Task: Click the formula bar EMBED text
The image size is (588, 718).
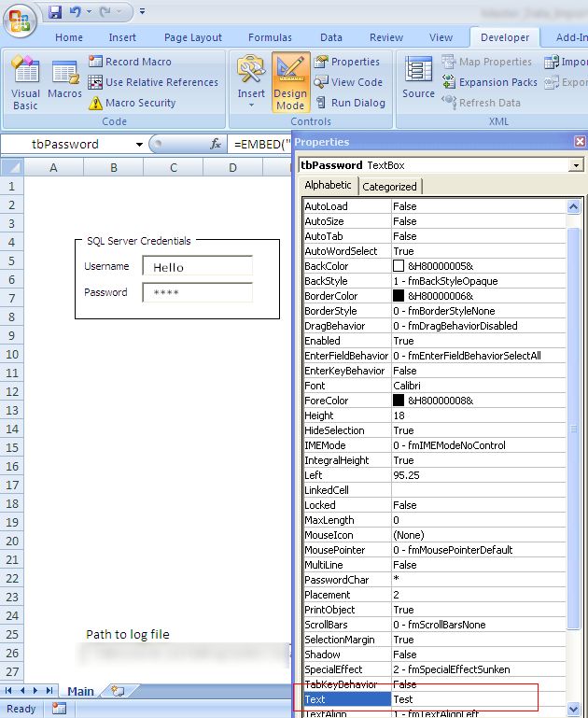Action: [262, 144]
